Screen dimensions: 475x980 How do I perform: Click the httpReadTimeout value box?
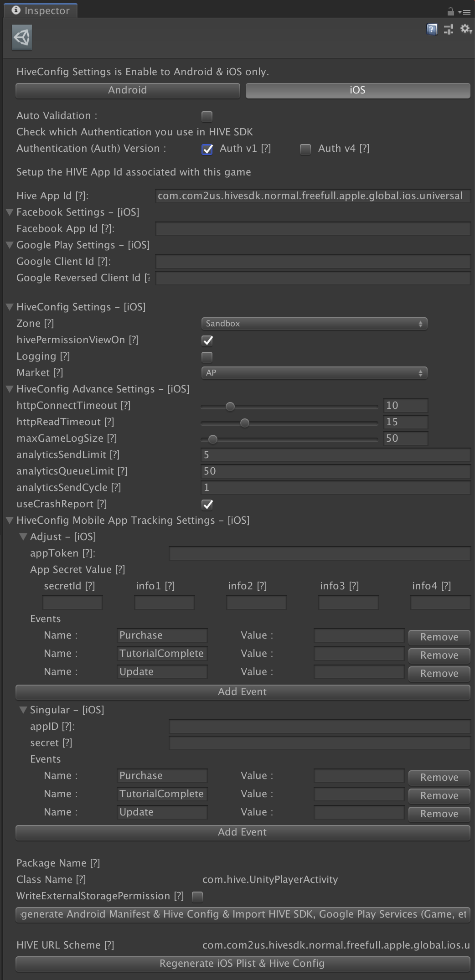pyautogui.click(x=406, y=422)
